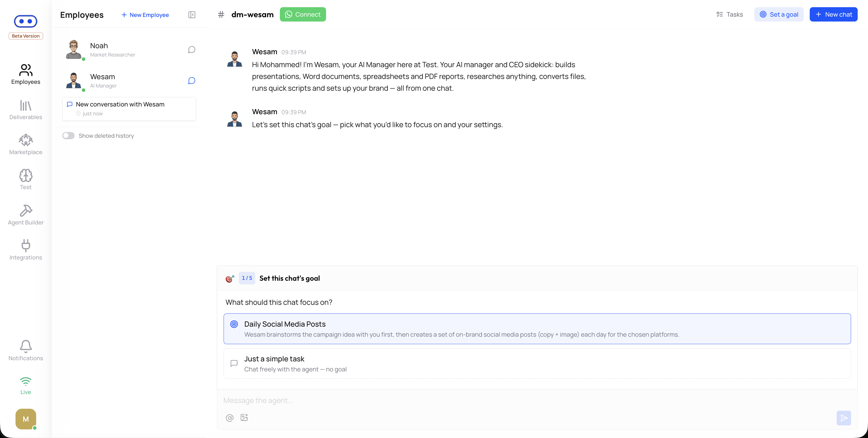The width and height of the screenshot is (868, 438).
Task: Open the Agent Builder hammer icon
Action: point(26,211)
